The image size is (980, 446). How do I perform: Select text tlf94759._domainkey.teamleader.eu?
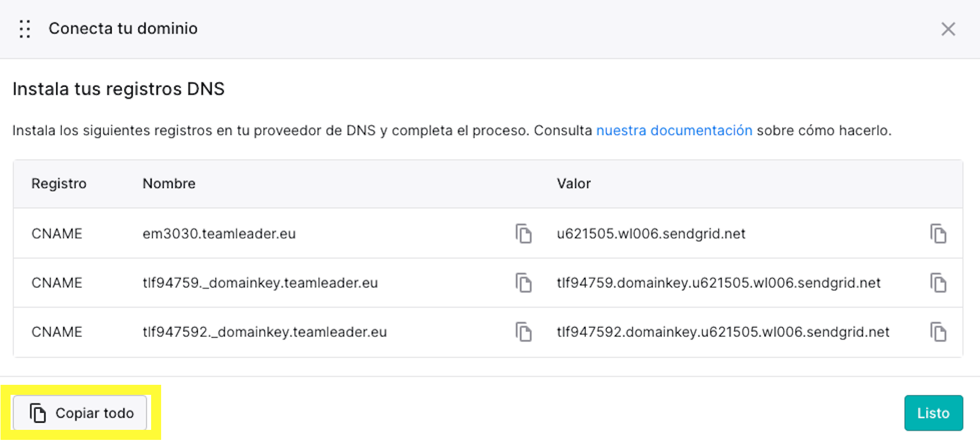pyautogui.click(x=260, y=283)
